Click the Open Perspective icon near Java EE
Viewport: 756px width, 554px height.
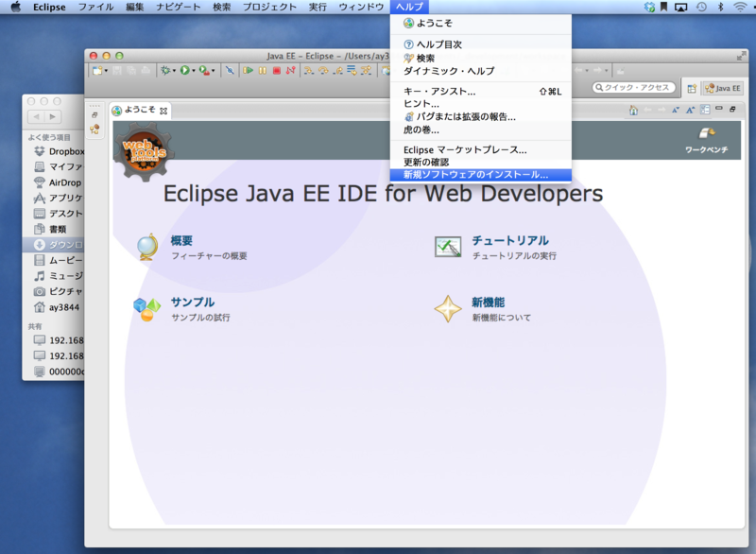692,87
